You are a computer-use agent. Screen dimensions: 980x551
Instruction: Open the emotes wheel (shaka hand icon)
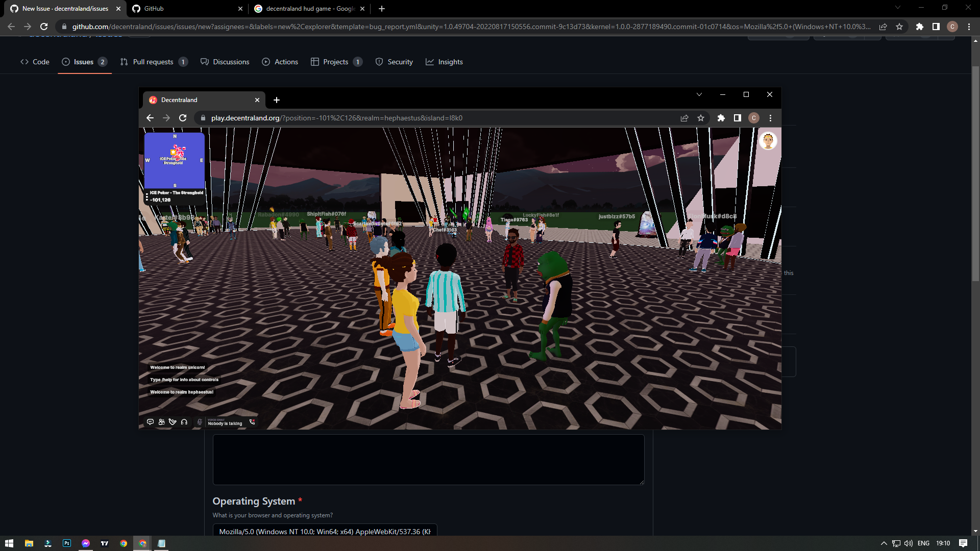coord(173,422)
